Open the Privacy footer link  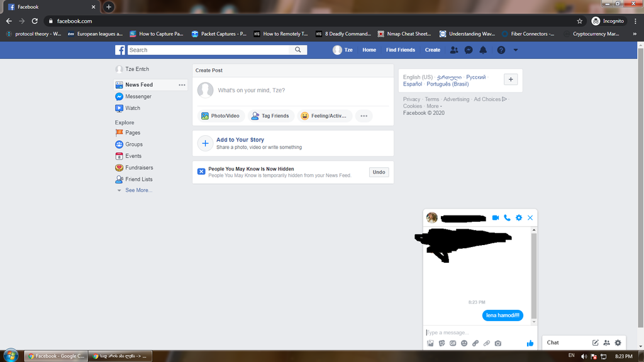(411, 99)
